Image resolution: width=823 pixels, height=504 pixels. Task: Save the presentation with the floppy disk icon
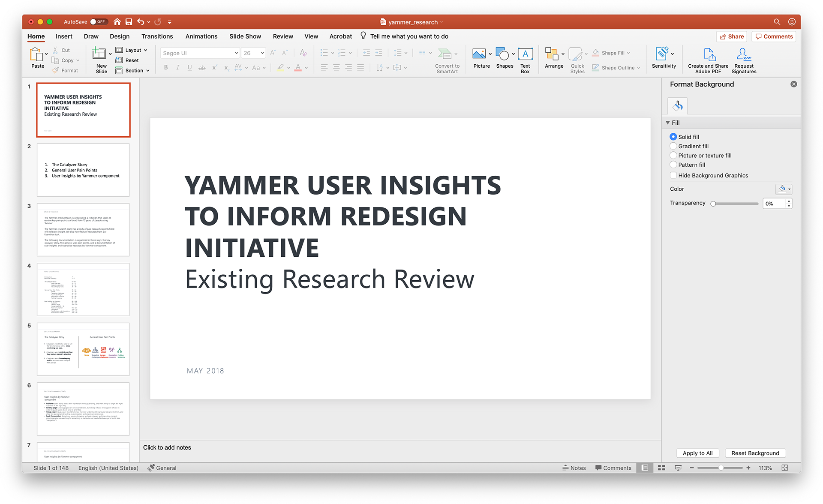click(x=129, y=22)
